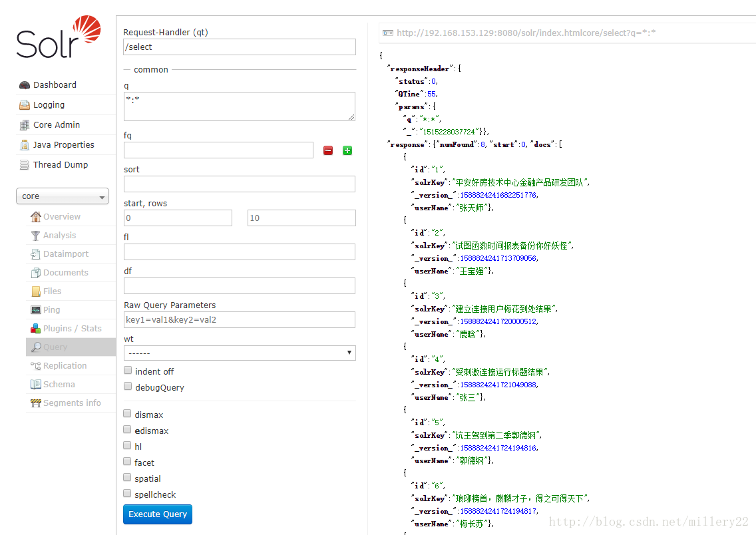Click the Raw Query Parameters field

tap(240, 320)
